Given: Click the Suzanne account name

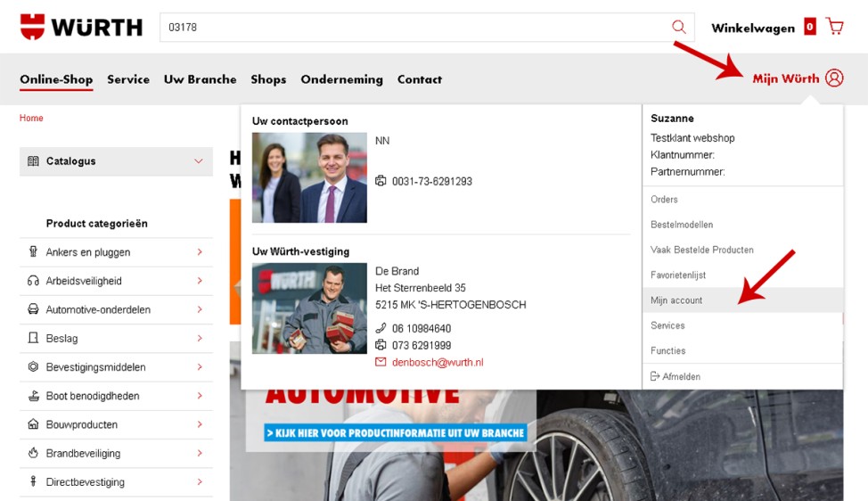Looking at the screenshot, I should tap(672, 118).
